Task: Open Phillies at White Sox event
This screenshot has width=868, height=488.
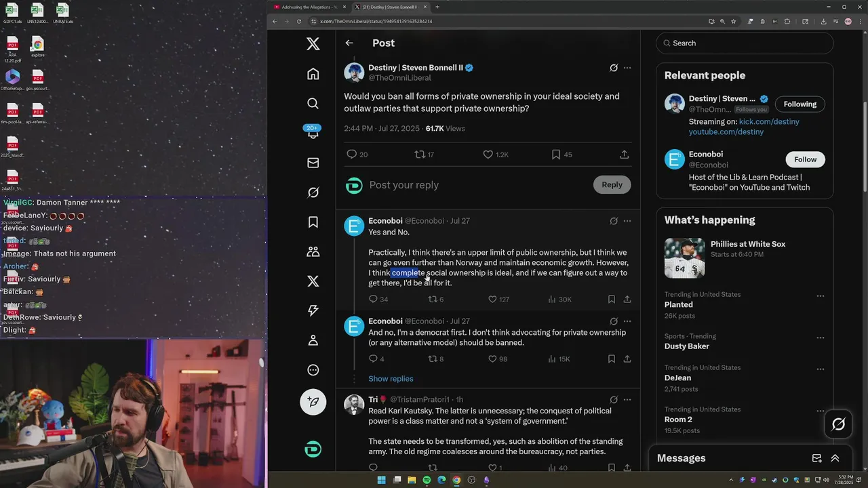Action: click(745, 258)
